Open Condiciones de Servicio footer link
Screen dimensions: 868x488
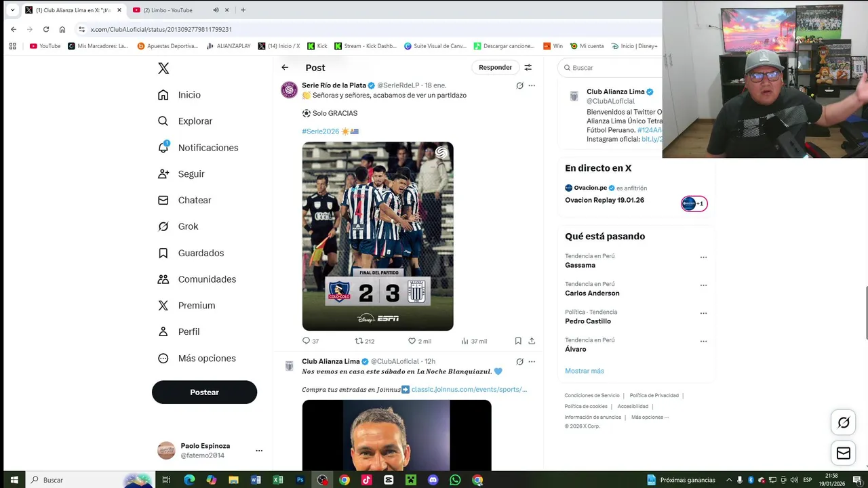(592, 395)
